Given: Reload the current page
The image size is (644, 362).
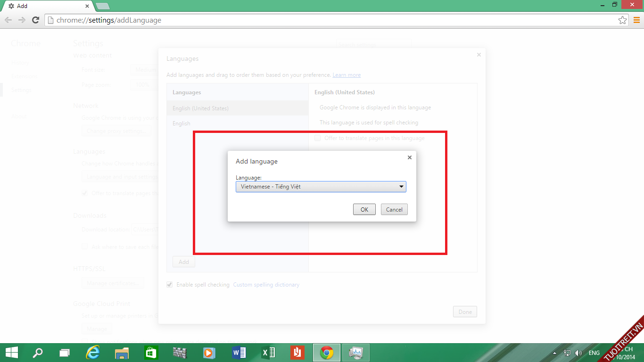Looking at the screenshot, I should pyautogui.click(x=35, y=20).
